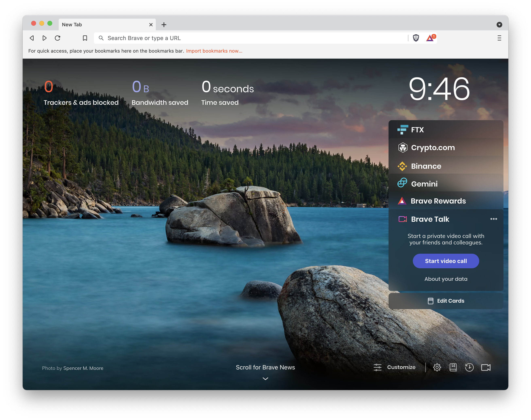Open Brave Talk via the bottom camera icon
This screenshot has width=531, height=420.
[x=486, y=367]
